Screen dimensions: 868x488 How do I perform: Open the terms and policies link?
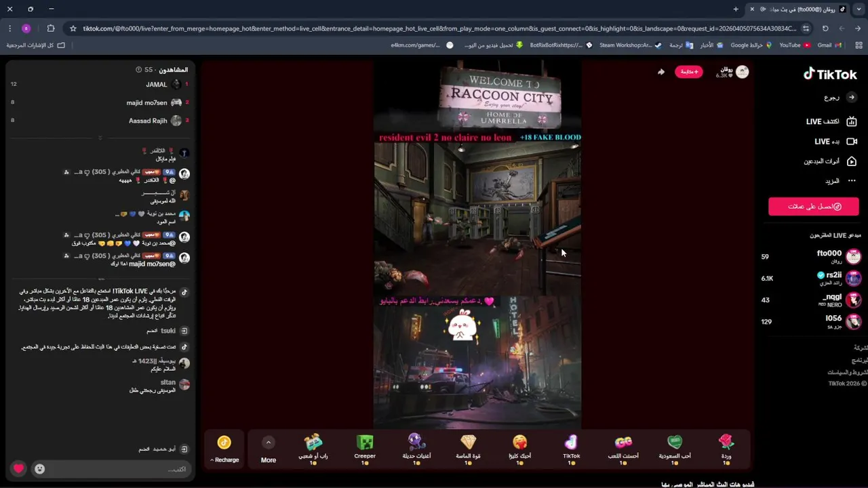[x=848, y=372]
